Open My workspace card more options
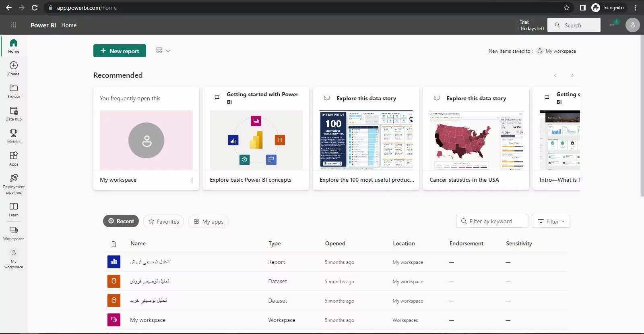644x334 pixels. click(192, 180)
